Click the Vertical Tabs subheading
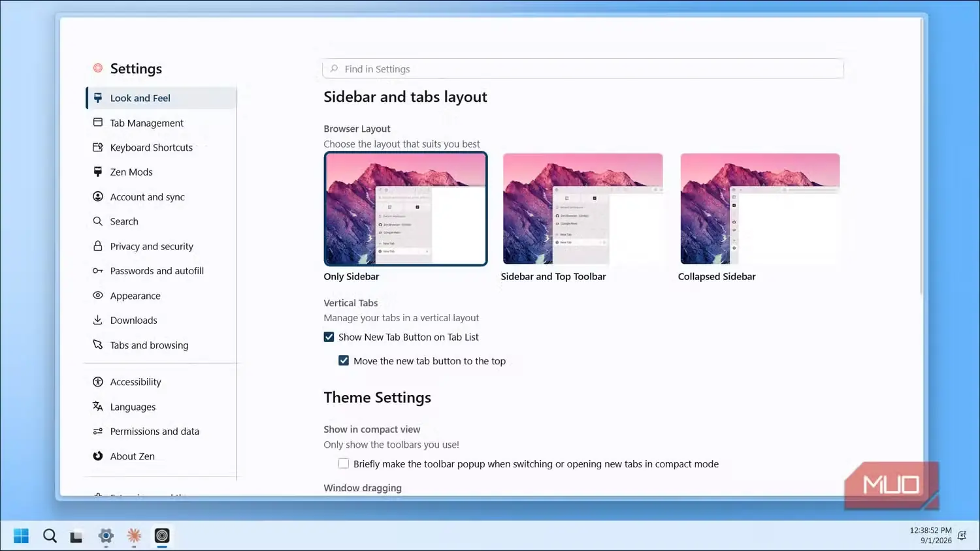The width and height of the screenshot is (980, 551). tap(351, 303)
